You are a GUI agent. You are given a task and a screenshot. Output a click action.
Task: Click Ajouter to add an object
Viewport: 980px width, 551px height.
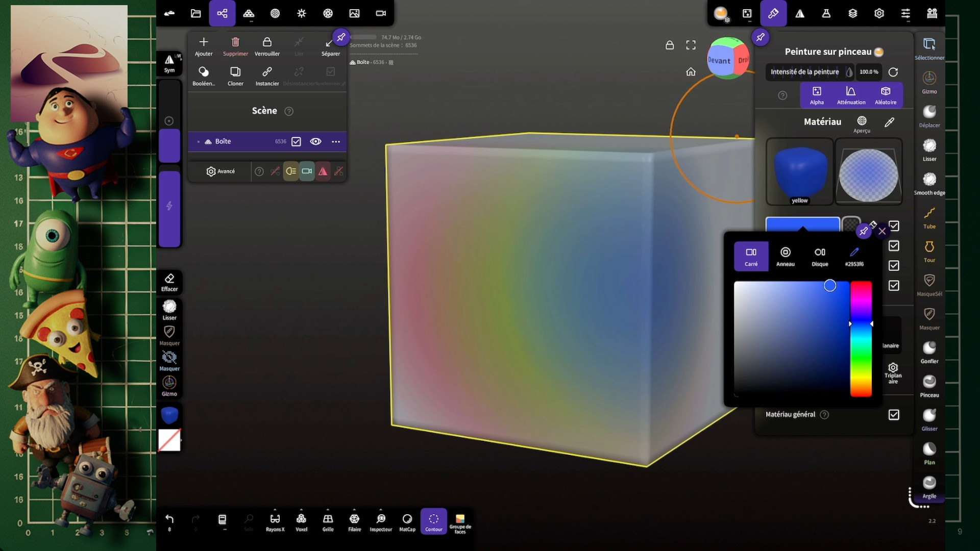[x=204, y=45]
